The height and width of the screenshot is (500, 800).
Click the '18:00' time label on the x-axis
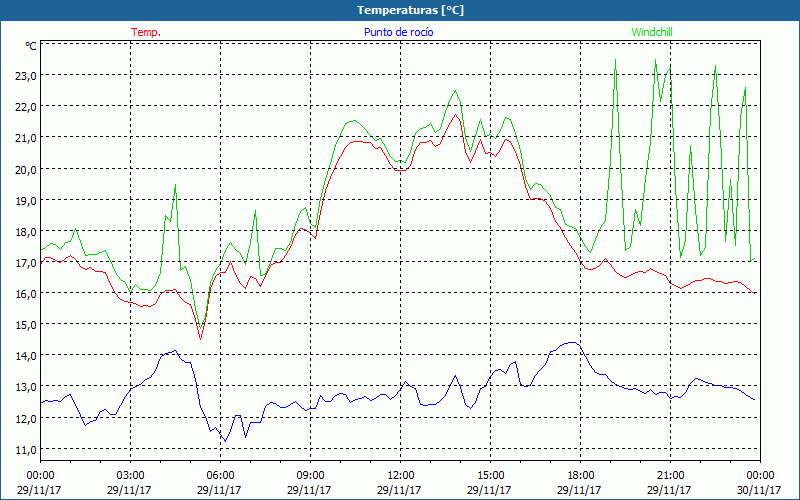580,476
